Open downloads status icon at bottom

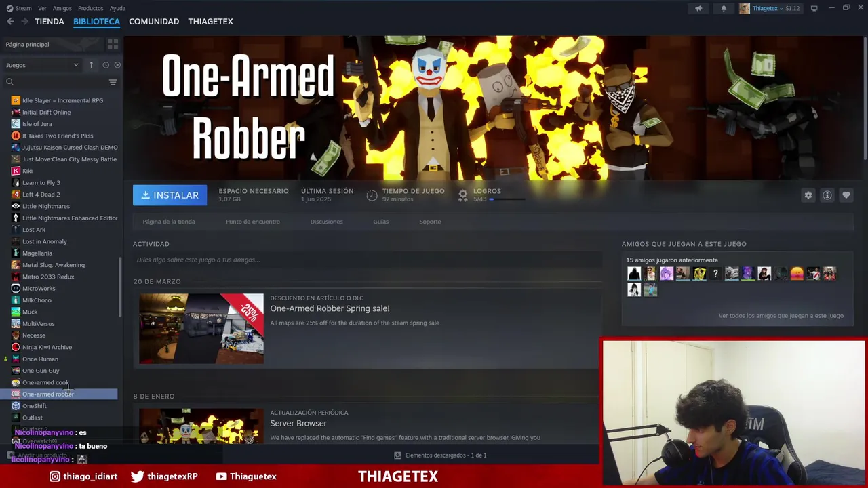(x=398, y=455)
